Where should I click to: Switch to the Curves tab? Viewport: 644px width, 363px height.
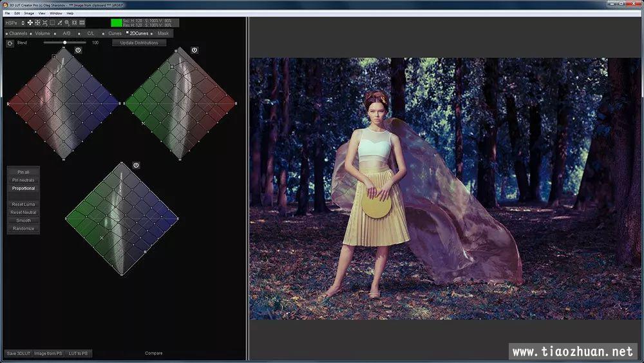[x=115, y=34]
